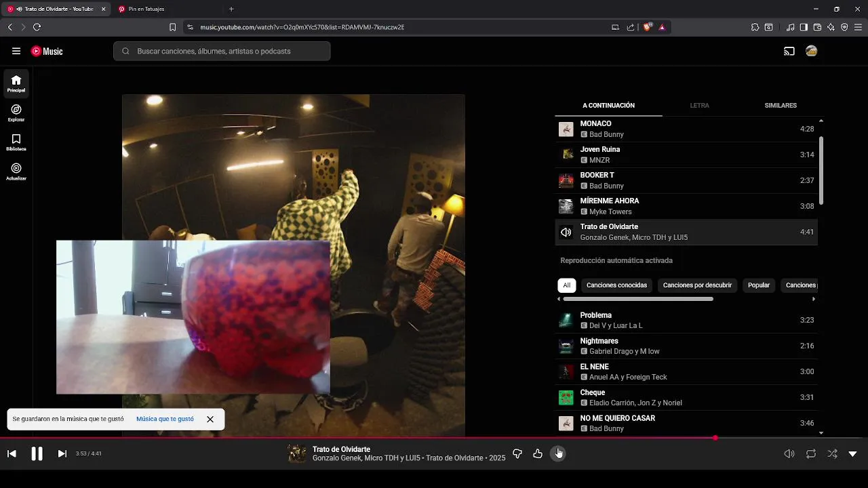Open Principal in the sidebar
This screenshot has width=868, height=488.
point(16,84)
